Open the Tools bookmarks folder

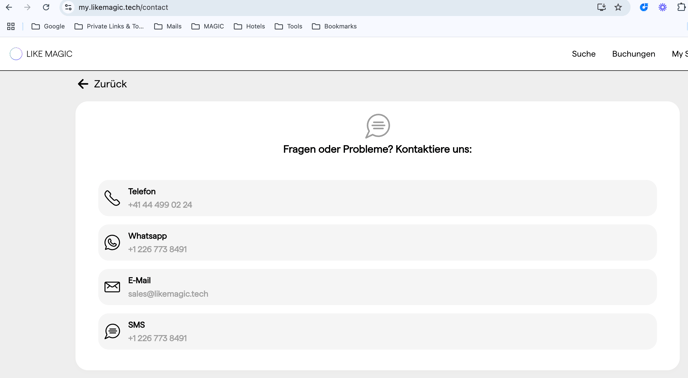point(288,26)
